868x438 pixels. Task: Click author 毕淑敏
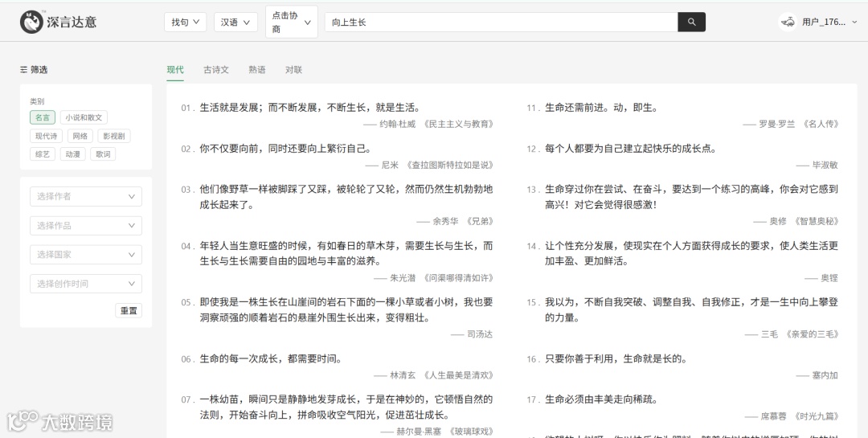pos(825,165)
